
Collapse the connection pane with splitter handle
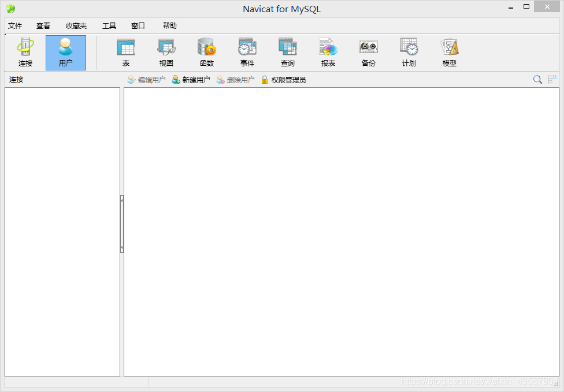(122, 224)
